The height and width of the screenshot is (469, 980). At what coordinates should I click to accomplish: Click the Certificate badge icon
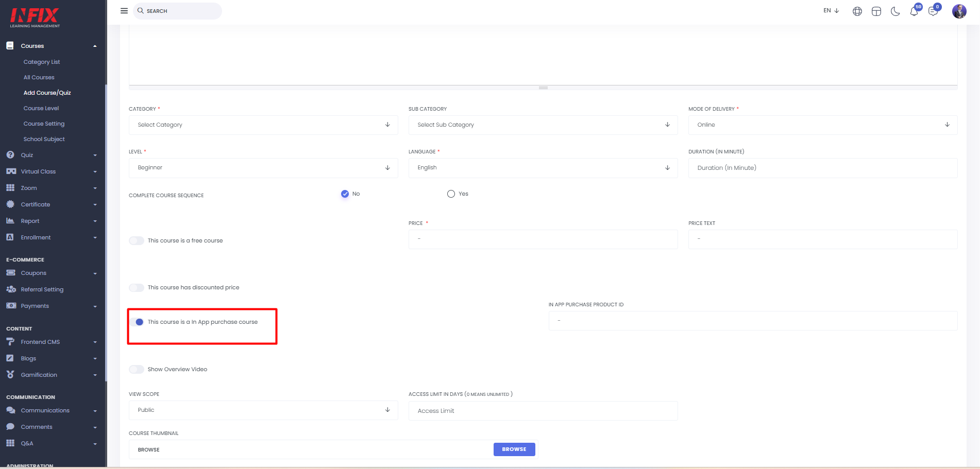[x=10, y=204]
